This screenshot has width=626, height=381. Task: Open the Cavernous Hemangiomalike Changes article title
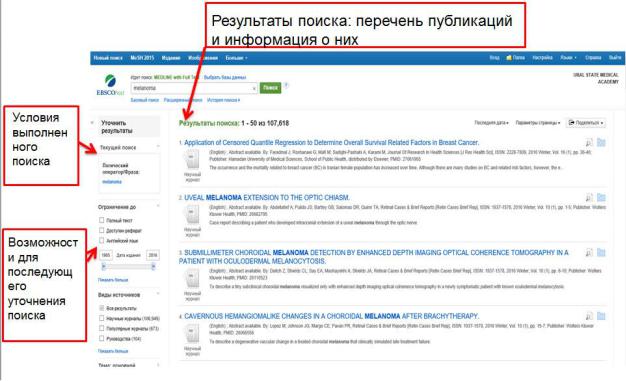point(331,316)
